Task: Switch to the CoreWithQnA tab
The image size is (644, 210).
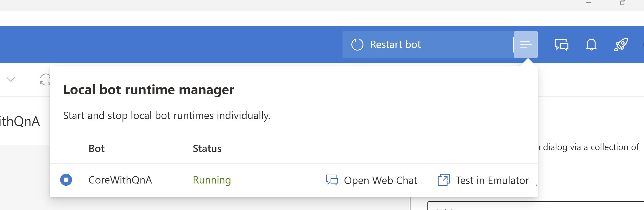Action: click(x=20, y=121)
